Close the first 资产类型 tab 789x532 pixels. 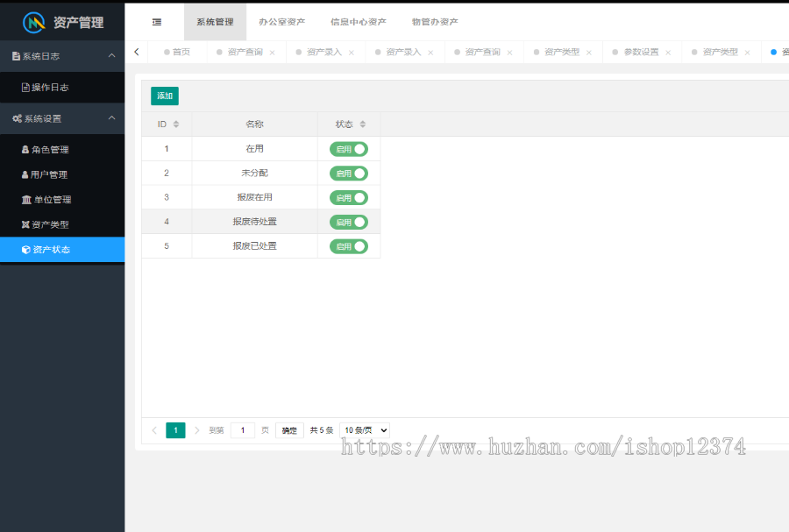[x=589, y=53]
